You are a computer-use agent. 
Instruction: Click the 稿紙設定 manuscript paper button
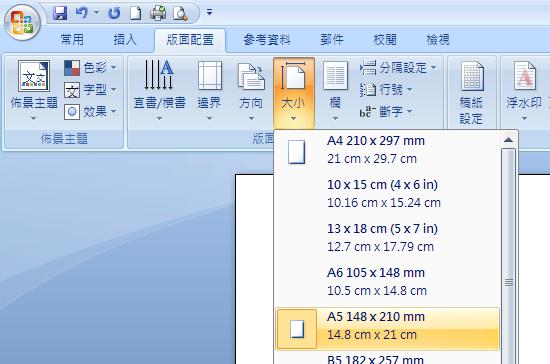pyautogui.click(x=471, y=93)
